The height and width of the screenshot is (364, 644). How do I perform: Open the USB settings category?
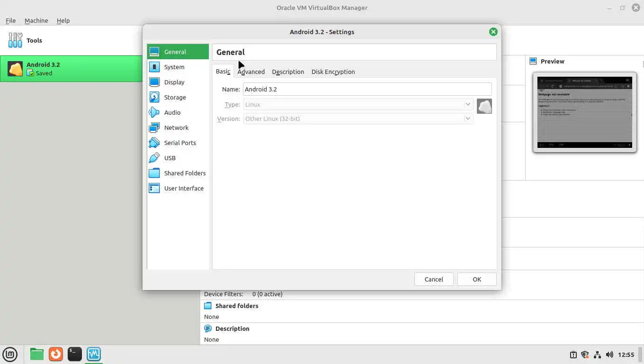pyautogui.click(x=178, y=158)
